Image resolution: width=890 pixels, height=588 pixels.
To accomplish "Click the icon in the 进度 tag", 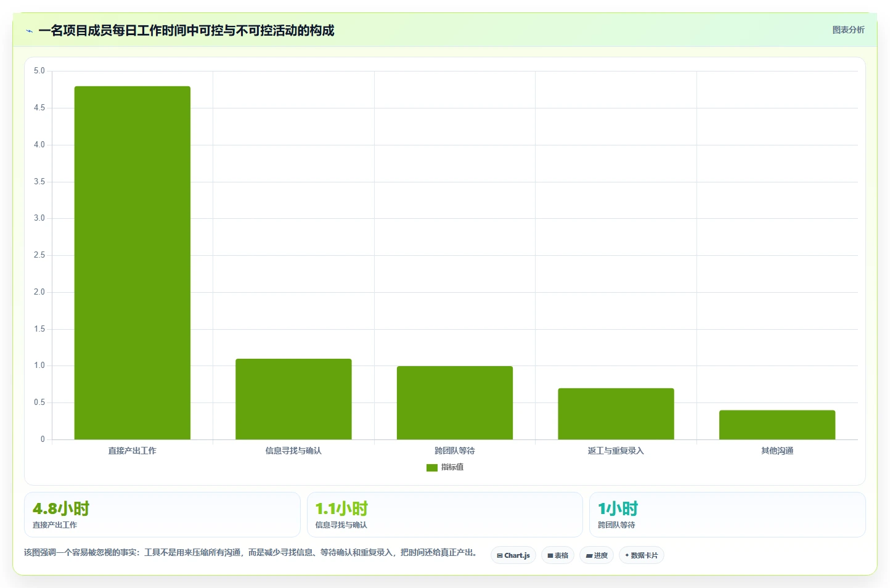I will [589, 556].
